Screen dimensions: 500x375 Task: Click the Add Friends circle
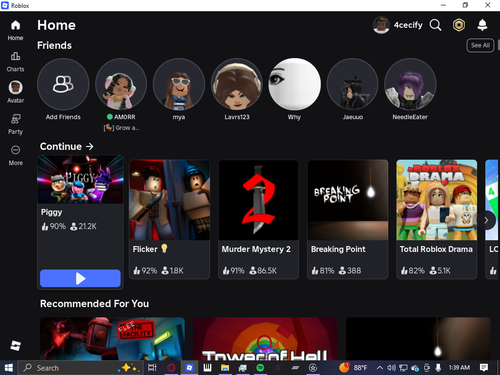(63, 84)
